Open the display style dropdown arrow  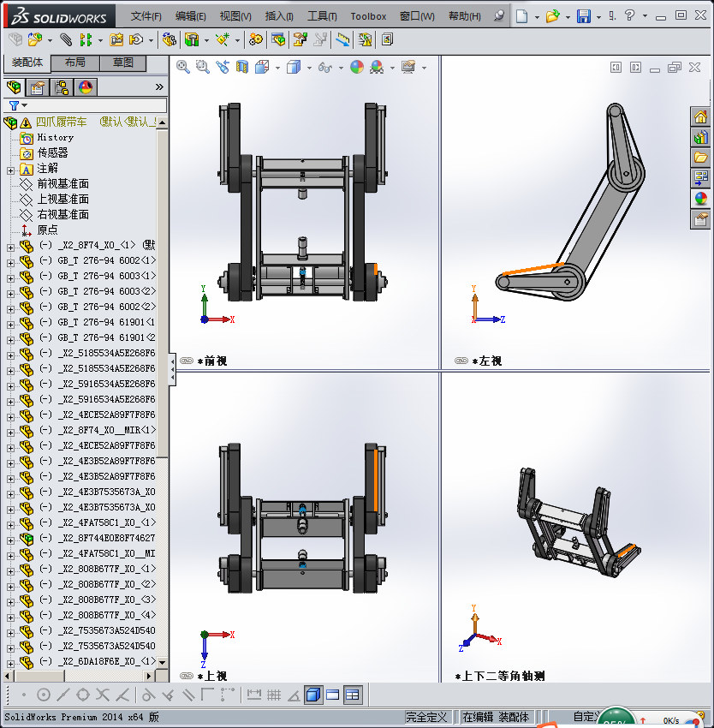point(309,66)
